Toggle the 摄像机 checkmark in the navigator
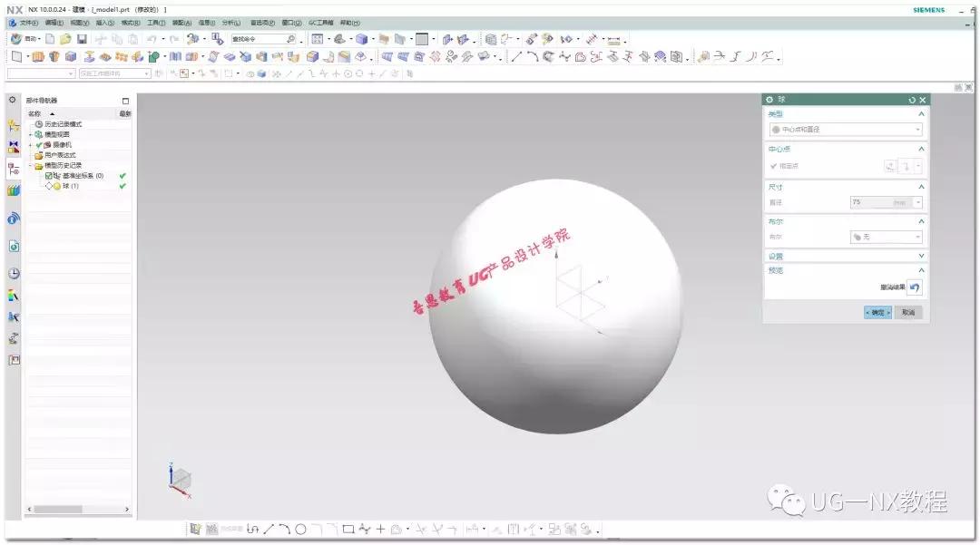The width and height of the screenshot is (980, 545). pyautogui.click(x=38, y=146)
